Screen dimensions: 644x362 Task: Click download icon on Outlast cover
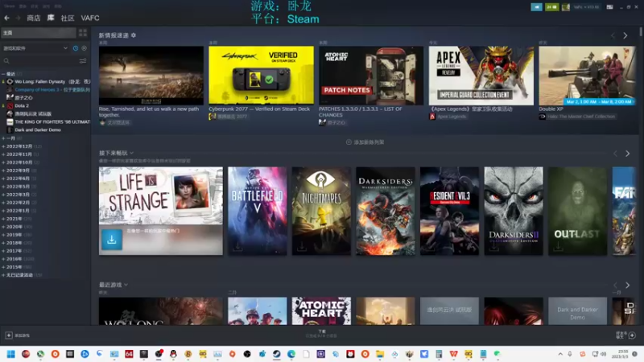click(x=558, y=247)
